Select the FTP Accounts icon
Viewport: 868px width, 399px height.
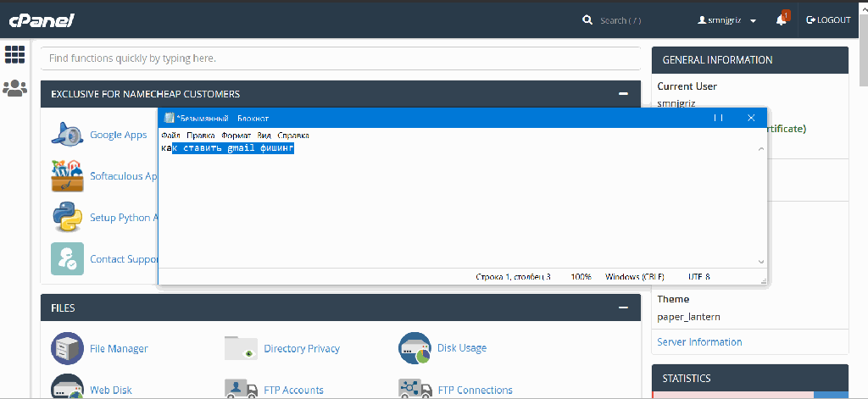click(241, 389)
